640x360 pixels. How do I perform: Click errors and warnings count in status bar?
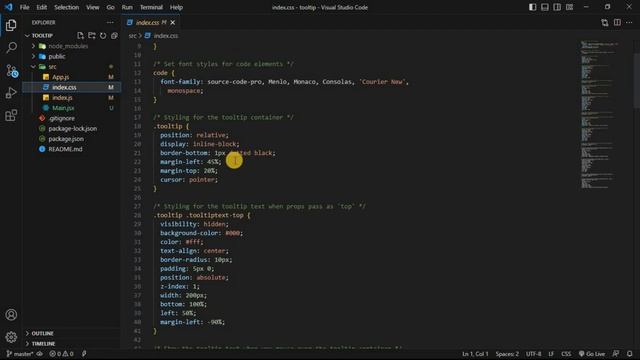click(x=61, y=354)
